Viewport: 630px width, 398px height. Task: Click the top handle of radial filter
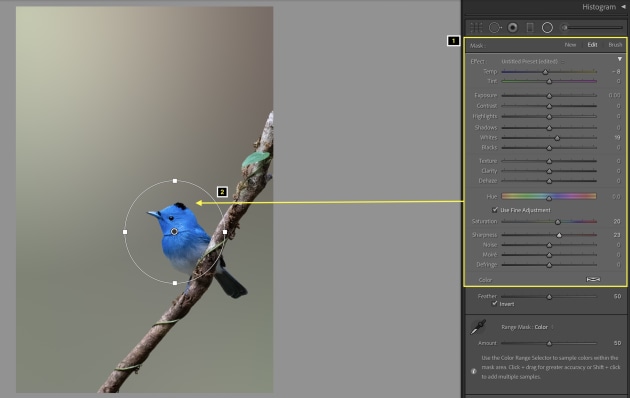coord(175,181)
